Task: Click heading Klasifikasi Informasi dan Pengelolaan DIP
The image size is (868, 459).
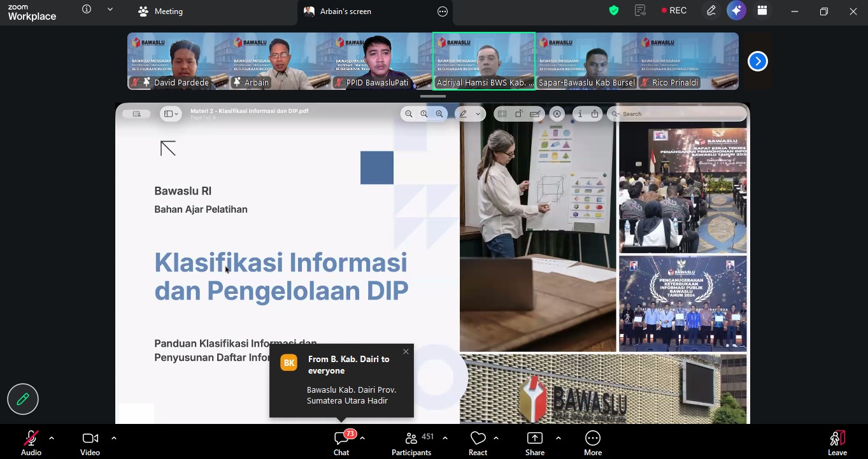Action: [281, 276]
